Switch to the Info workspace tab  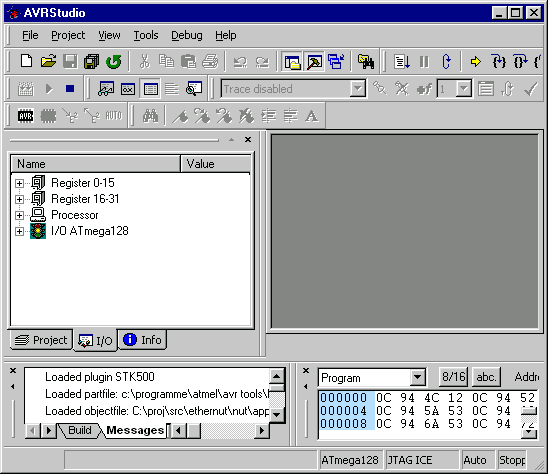click(143, 340)
